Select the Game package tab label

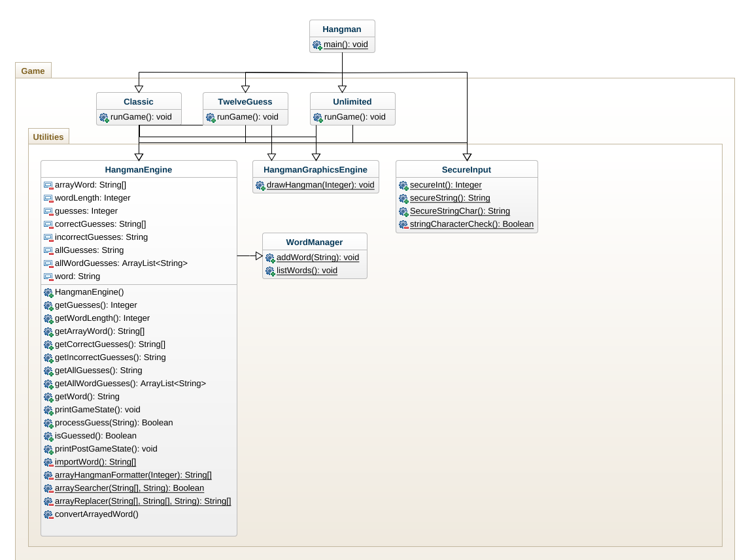click(33, 71)
